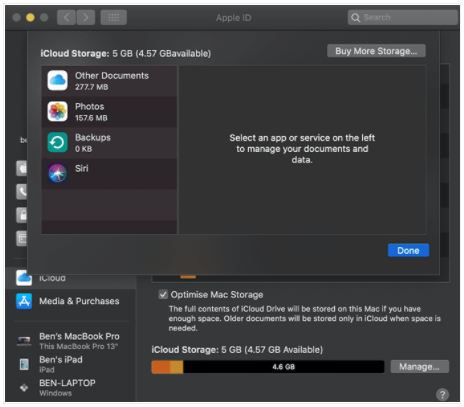This screenshot has height=407, width=464.
Task: Select Backups 0 KB row
Action: click(109, 143)
